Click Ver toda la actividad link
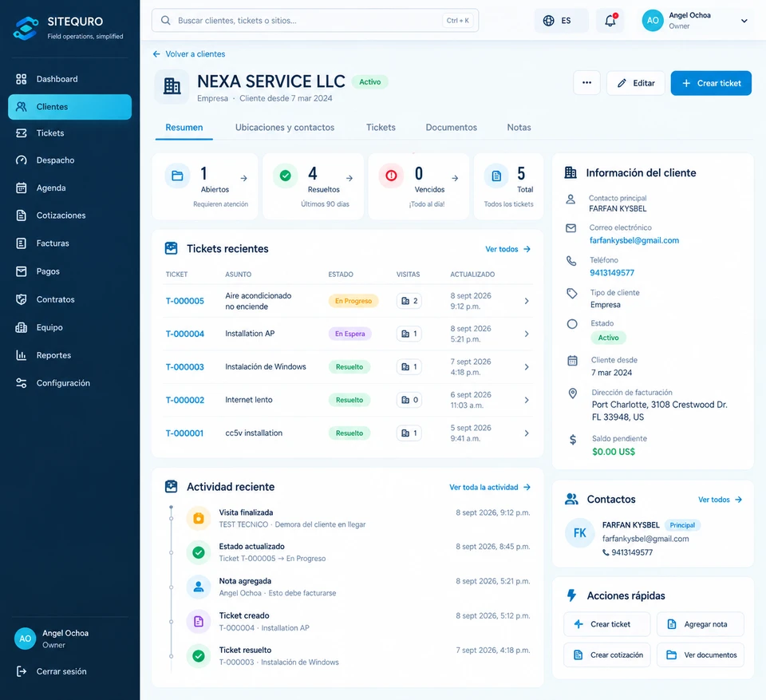This screenshot has width=766, height=700. coord(490,487)
